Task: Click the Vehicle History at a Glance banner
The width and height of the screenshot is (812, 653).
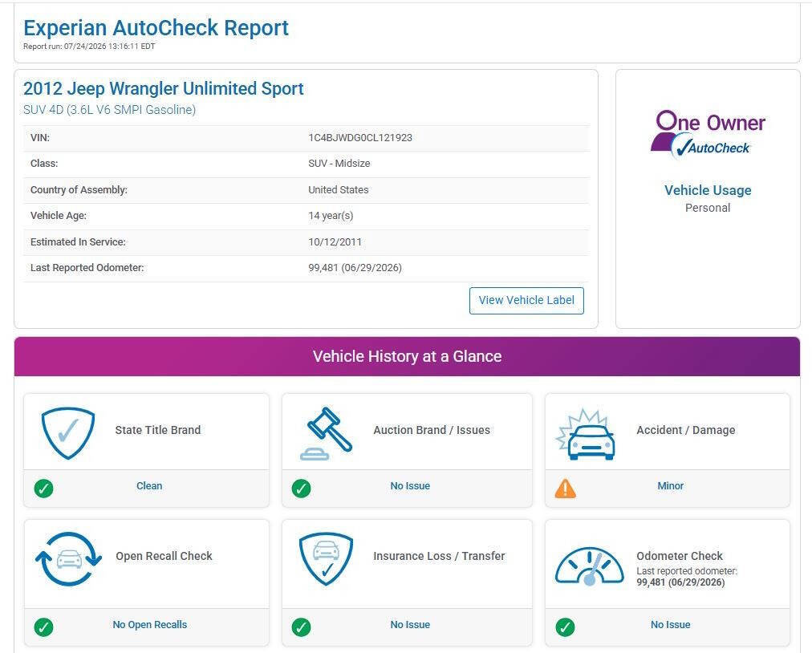Action: click(x=407, y=356)
